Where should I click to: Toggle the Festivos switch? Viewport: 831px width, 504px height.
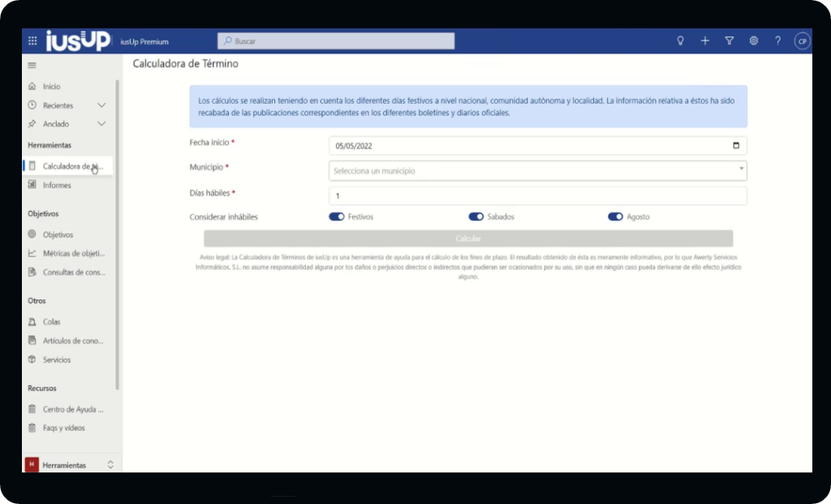337,217
